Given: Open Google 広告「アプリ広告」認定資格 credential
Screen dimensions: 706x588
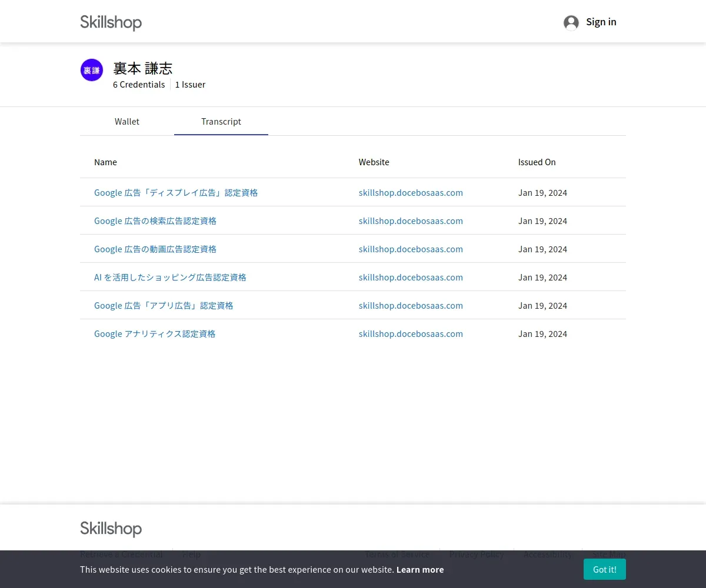Looking at the screenshot, I should click(164, 305).
